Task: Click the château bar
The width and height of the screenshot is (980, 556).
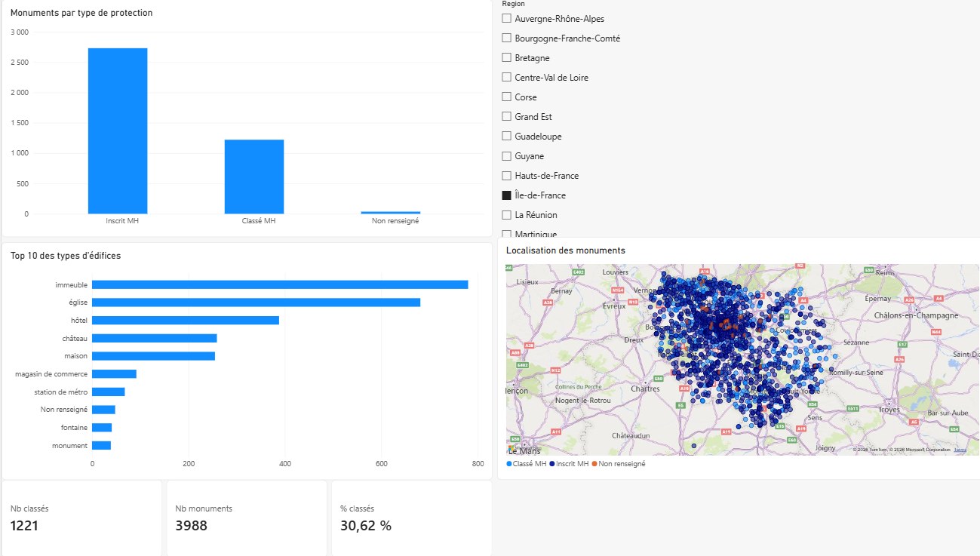Action: click(x=155, y=338)
